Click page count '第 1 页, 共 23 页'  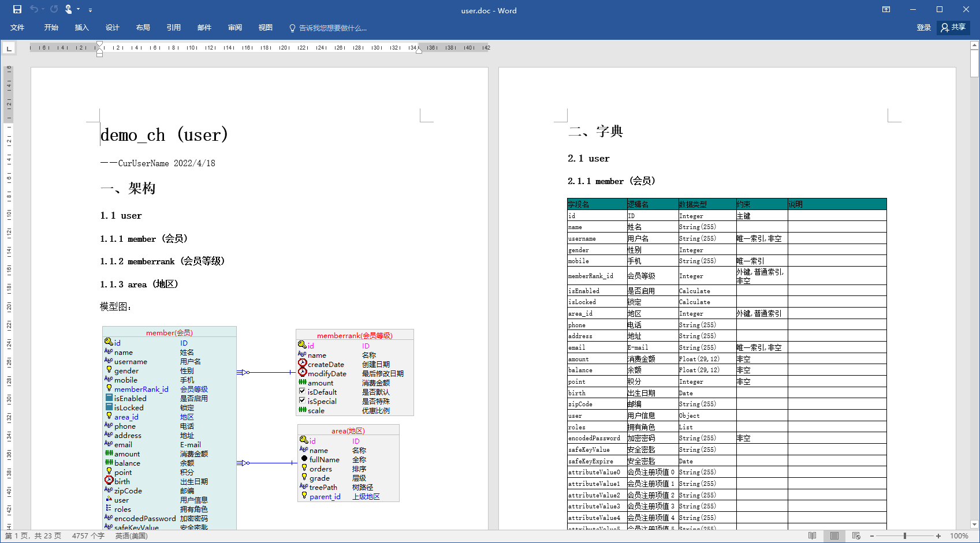[33, 536]
